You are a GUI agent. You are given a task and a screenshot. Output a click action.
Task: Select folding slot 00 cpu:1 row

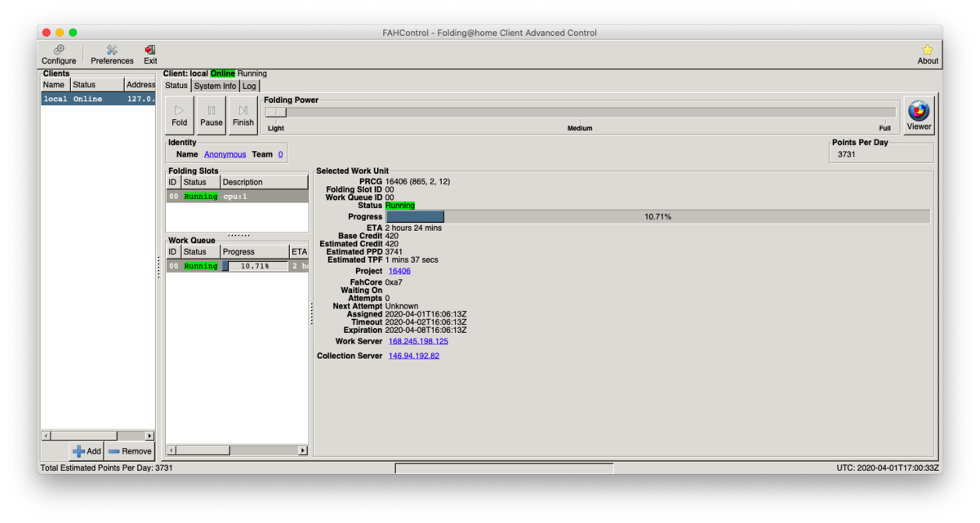click(237, 197)
